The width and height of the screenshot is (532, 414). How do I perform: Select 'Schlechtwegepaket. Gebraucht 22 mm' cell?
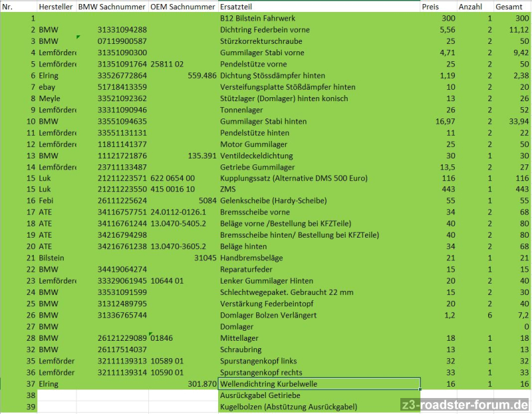(319, 292)
